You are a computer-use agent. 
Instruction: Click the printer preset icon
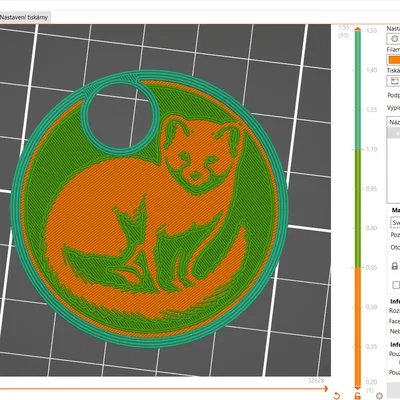point(394,81)
